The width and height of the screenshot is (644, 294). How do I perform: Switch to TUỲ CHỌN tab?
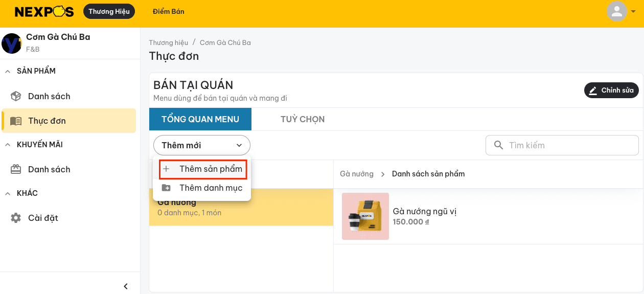pos(303,119)
